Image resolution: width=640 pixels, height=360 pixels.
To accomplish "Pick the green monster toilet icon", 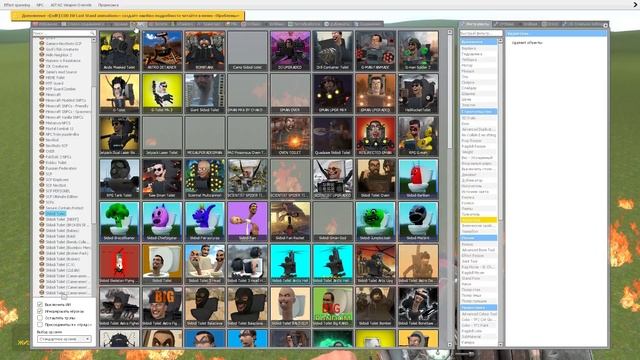I will (375, 221).
